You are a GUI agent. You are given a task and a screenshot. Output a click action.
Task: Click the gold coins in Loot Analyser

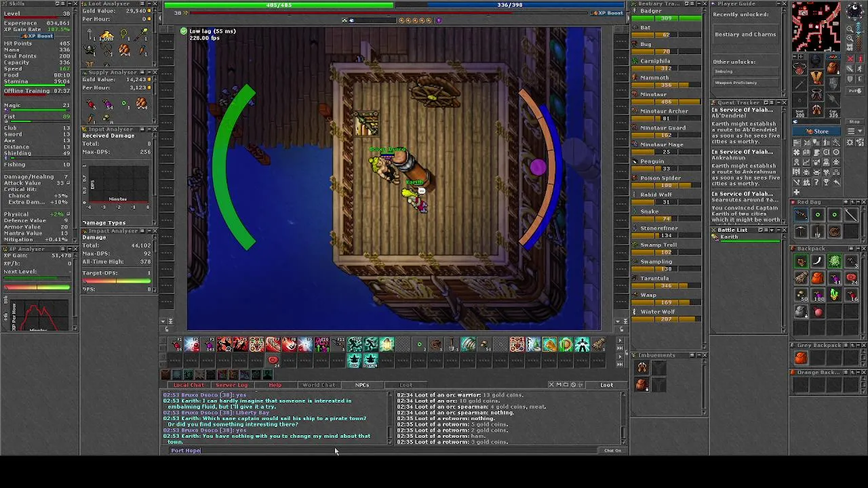[106, 35]
